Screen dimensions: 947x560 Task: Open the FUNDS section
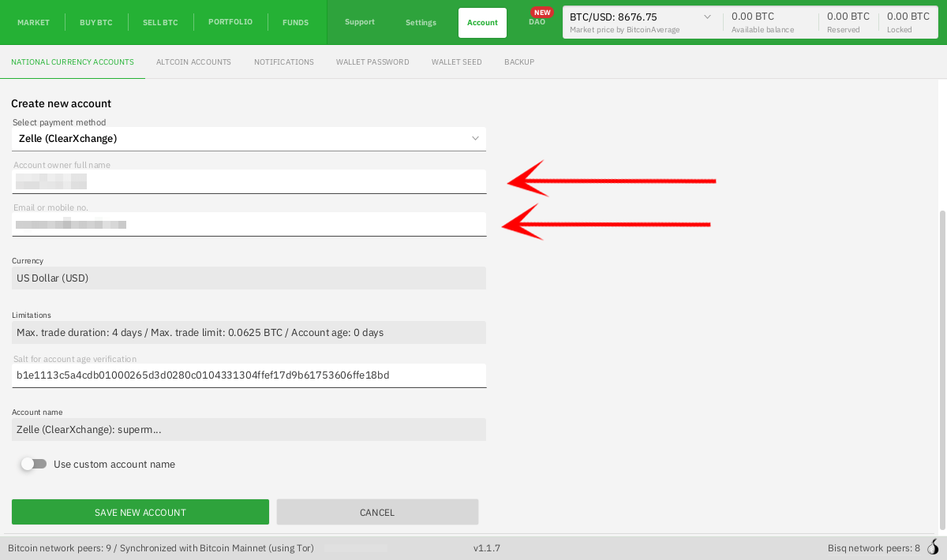[x=296, y=22]
